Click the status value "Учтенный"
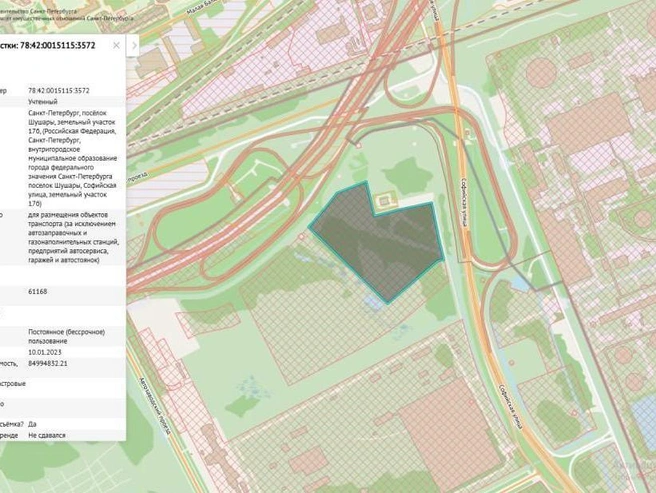The image size is (656, 493). pos(43,102)
